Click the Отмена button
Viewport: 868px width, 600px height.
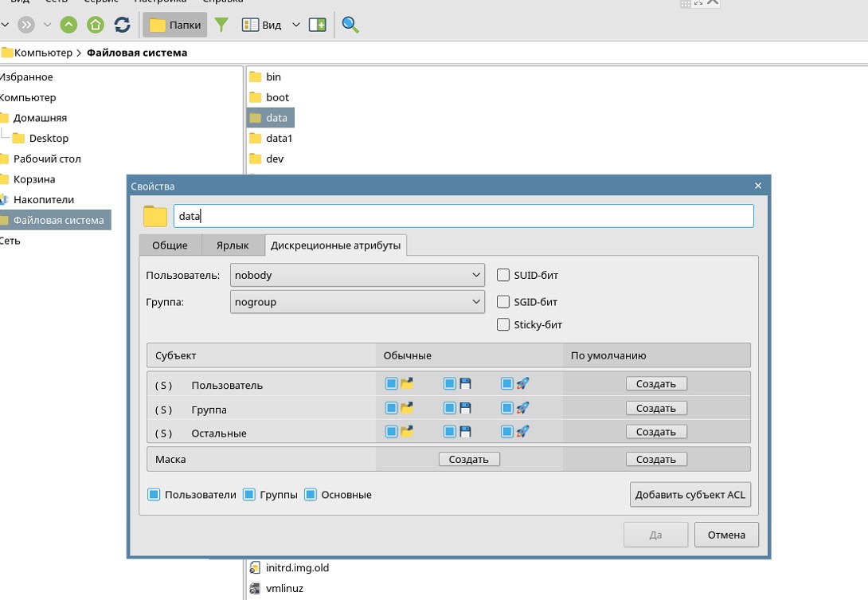pos(725,535)
